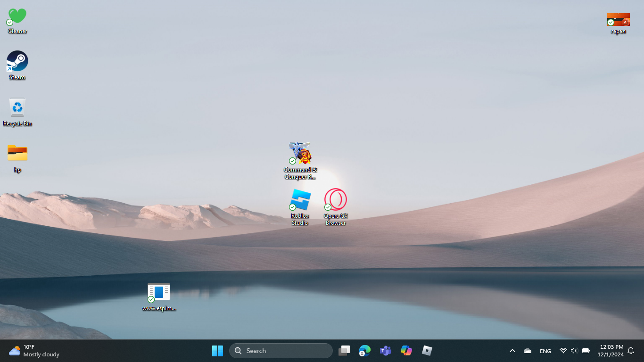
Task: Select the hp folder on desktop
Action: [17, 153]
